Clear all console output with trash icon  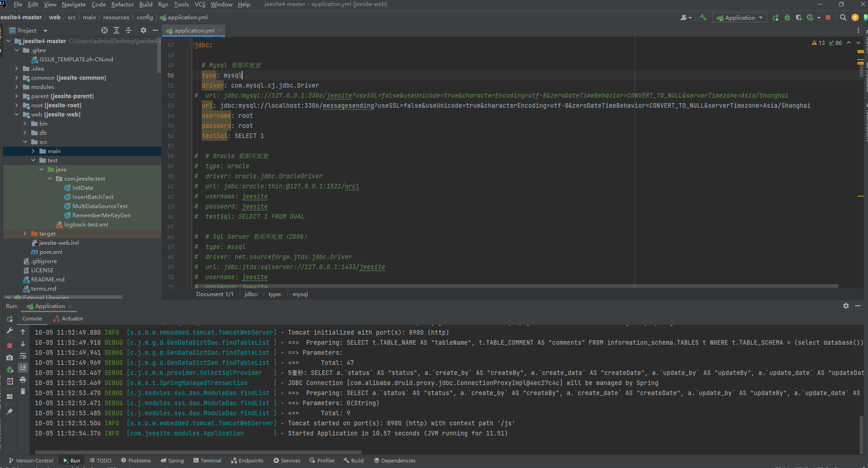[23, 391]
